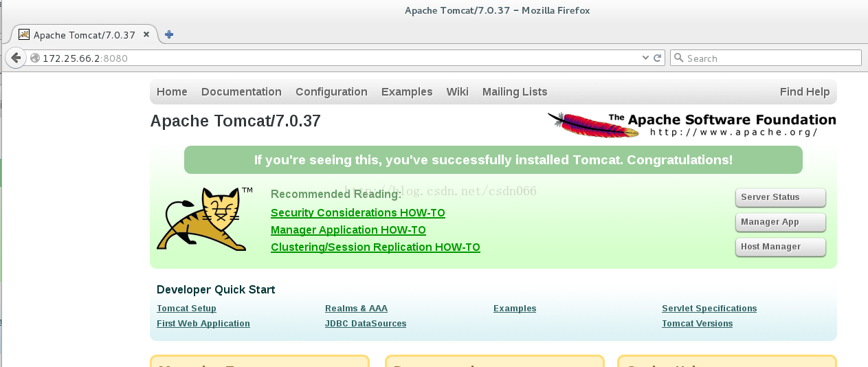Click the Developer Quick Start heading
The width and height of the screenshot is (868, 367).
216,290
